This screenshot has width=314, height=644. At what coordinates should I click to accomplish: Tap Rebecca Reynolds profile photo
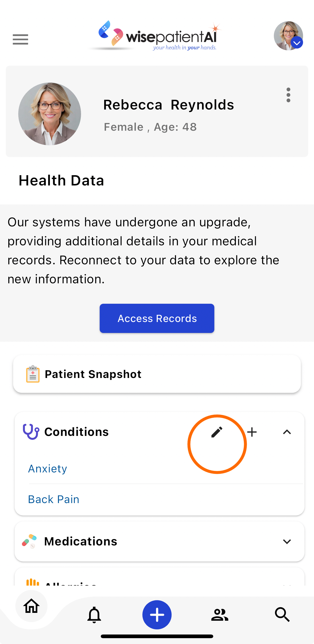click(50, 114)
